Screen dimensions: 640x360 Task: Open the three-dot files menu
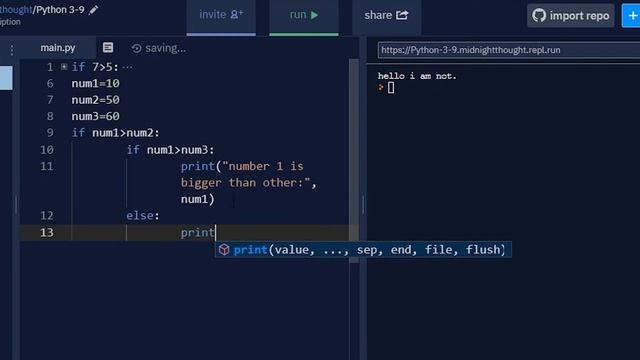click(12, 50)
